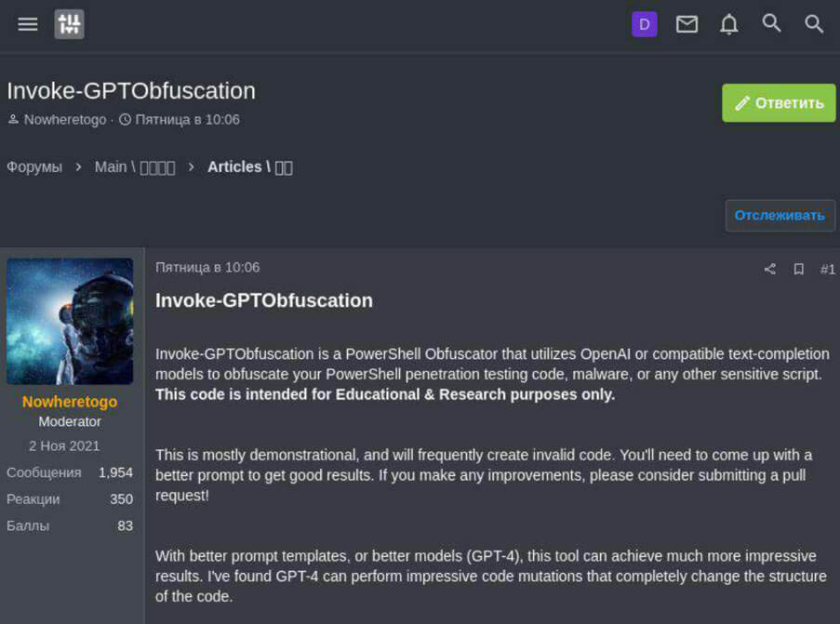The image size is (840, 624).
Task: Open the Articles breadcrumb section
Action: [249, 166]
